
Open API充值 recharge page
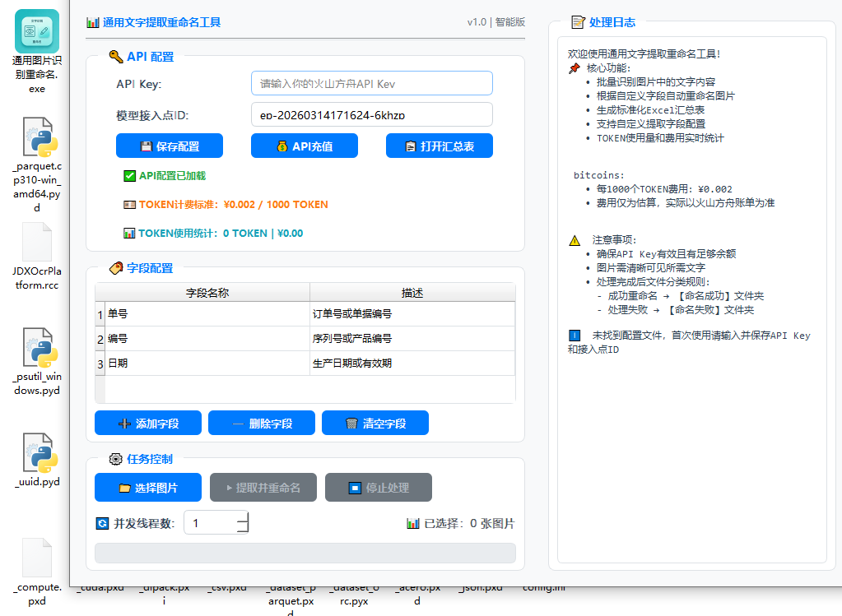click(305, 146)
